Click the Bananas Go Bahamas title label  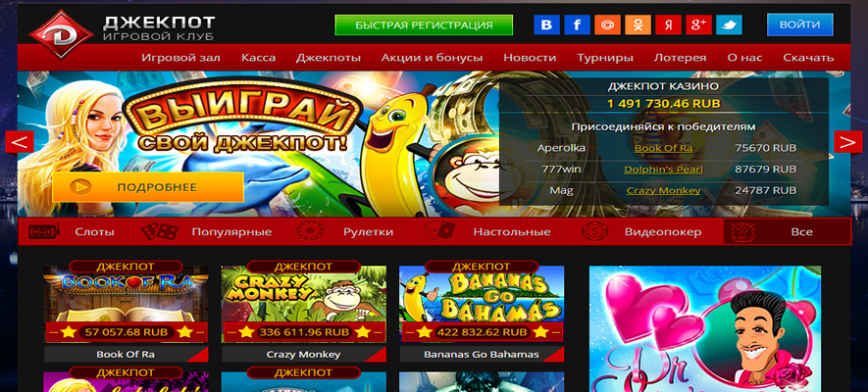tap(482, 355)
